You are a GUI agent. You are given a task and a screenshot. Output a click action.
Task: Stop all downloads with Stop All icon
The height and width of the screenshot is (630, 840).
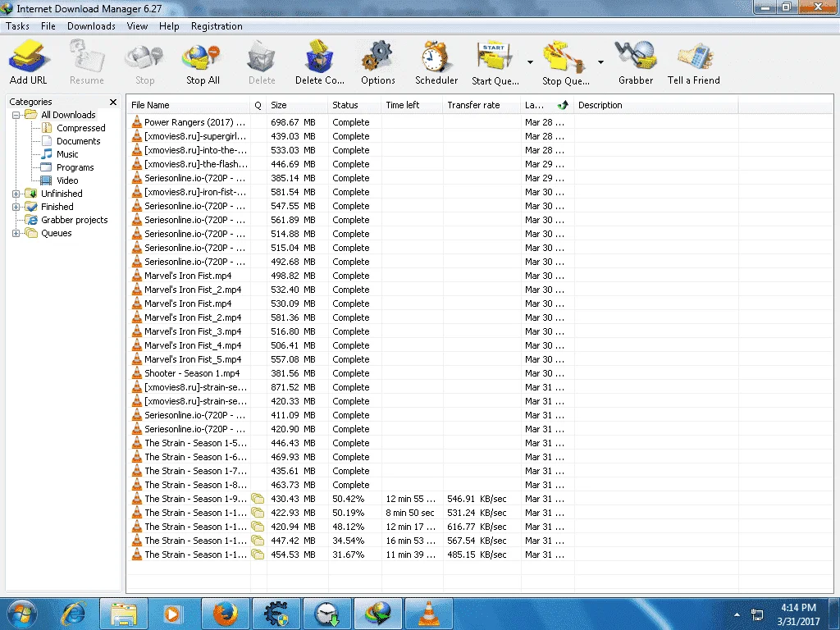[203, 62]
